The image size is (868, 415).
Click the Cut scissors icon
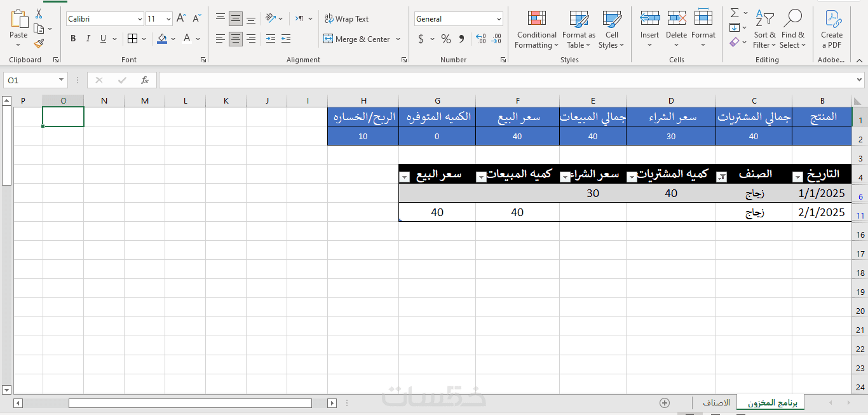pyautogui.click(x=39, y=14)
